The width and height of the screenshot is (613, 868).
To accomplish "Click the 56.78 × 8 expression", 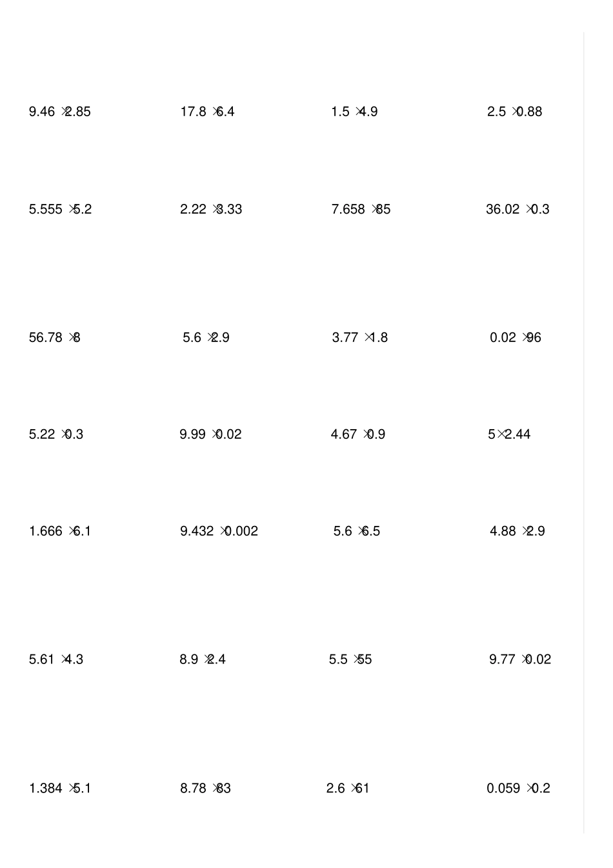I will coord(54,338).
